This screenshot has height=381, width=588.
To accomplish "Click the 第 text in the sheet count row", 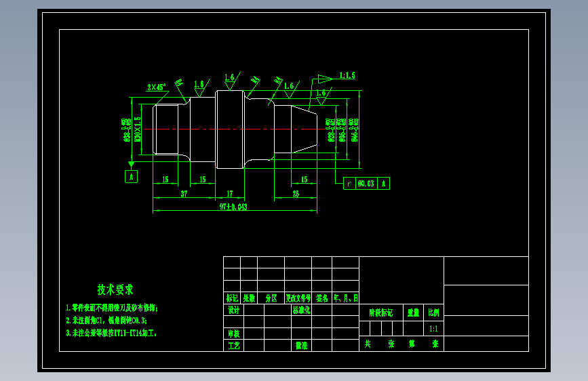I will point(412,344).
